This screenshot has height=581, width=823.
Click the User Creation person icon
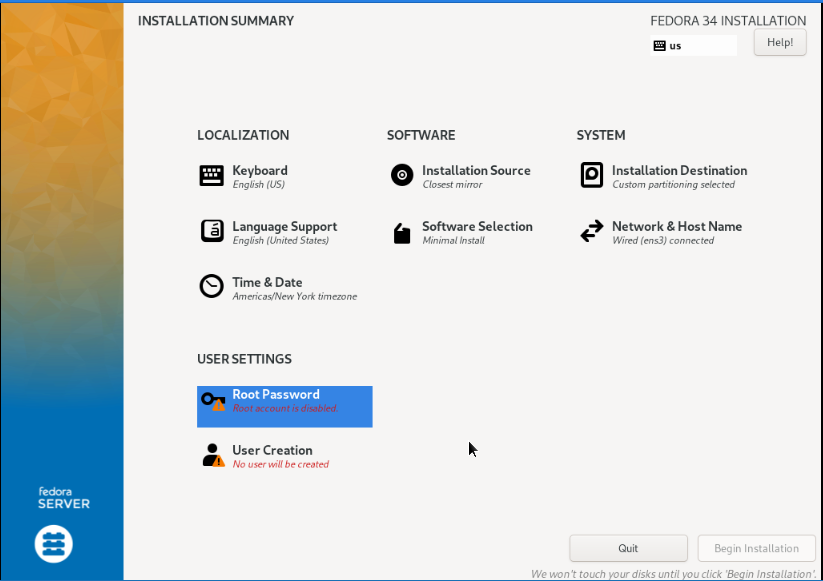(x=213, y=455)
